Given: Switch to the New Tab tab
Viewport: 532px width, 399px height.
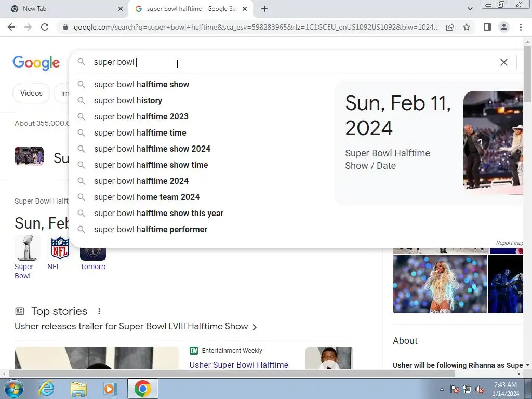Looking at the screenshot, I should coord(64,9).
